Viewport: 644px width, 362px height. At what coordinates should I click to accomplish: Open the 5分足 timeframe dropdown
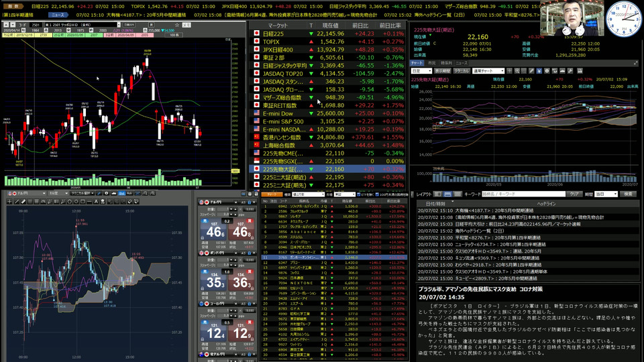coord(58,193)
